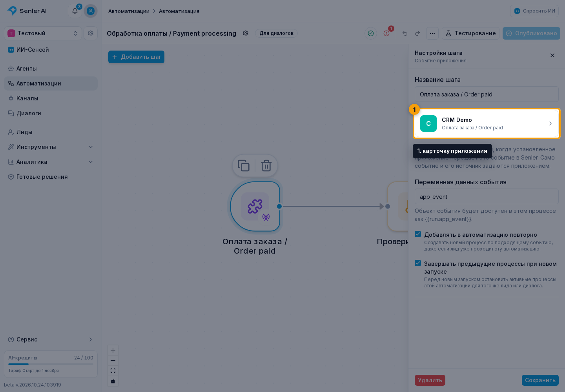
Task: Click the Автоматизации breadcrumb link
Action: (x=129, y=11)
